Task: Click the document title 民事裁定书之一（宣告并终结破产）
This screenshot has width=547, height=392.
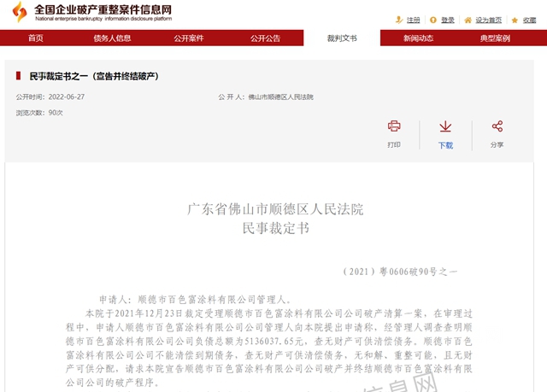Action: coord(94,76)
